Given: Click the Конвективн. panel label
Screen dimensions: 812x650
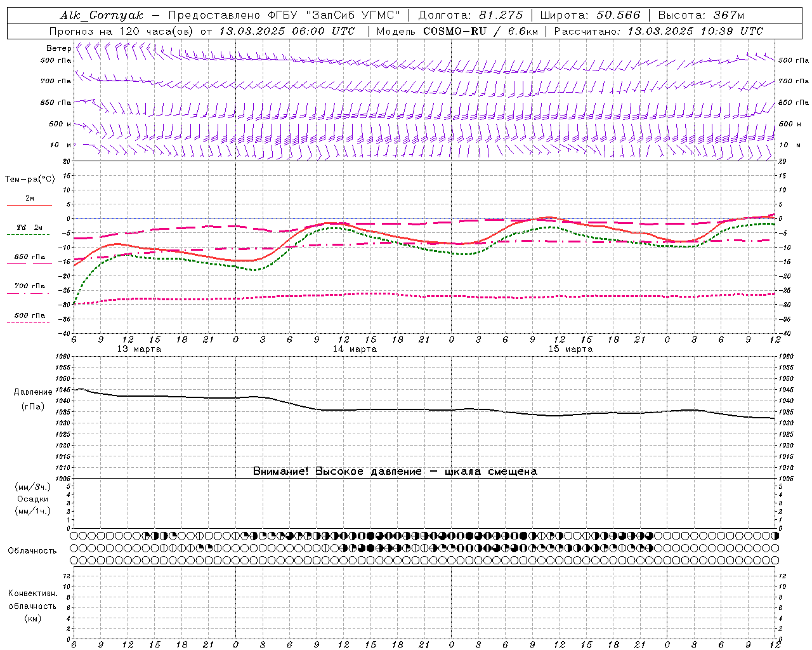Looking at the screenshot, I should click(x=32, y=594).
